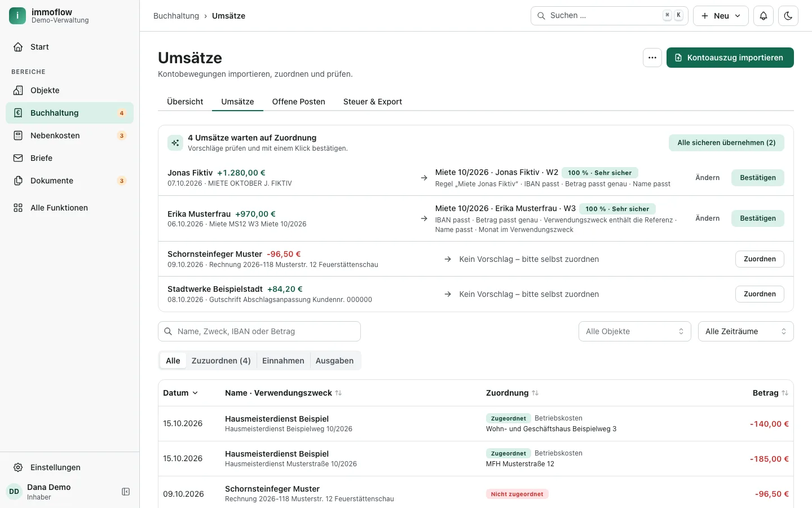The width and height of the screenshot is (812, 508).
Task: Toggle Datum column sort order
Action: click(180, 393)
